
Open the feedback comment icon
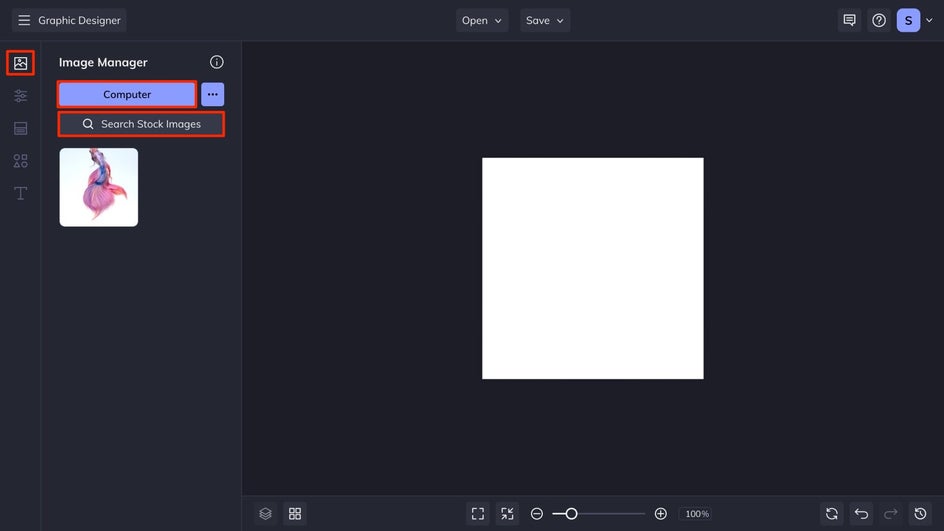click(849, 20)
